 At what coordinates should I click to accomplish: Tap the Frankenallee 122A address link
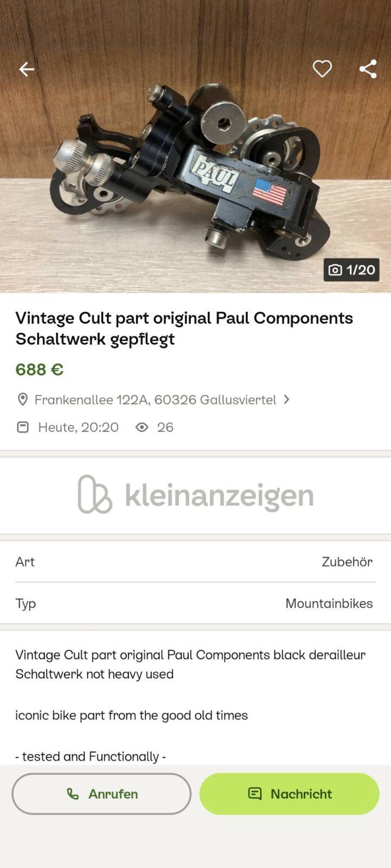tap(155, 400)
